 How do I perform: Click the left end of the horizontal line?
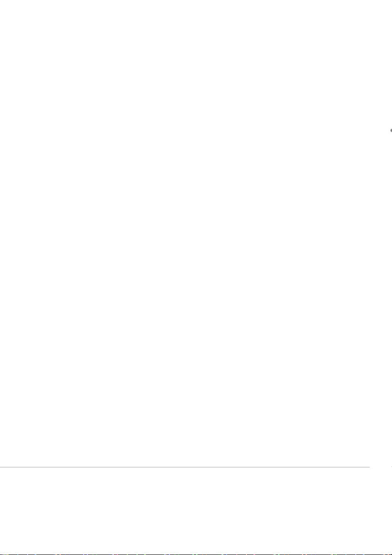point(1,467)
